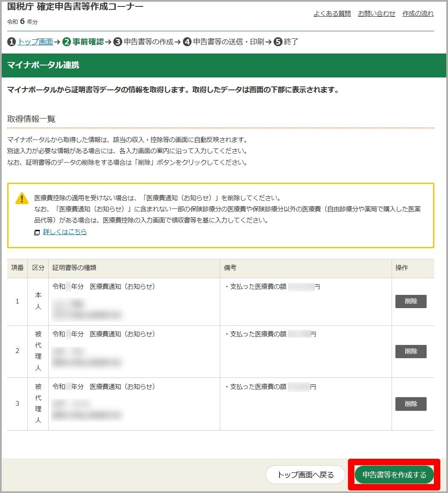Click 医療費通知 text in row 3
The image size is (448, 493).
tap(122, 386)
